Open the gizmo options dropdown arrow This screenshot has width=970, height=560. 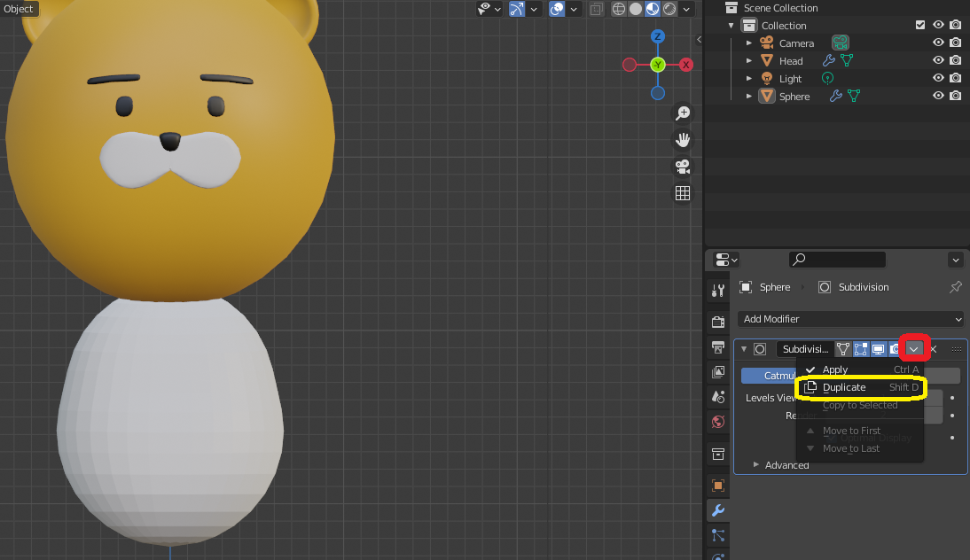tap(533, 9)
